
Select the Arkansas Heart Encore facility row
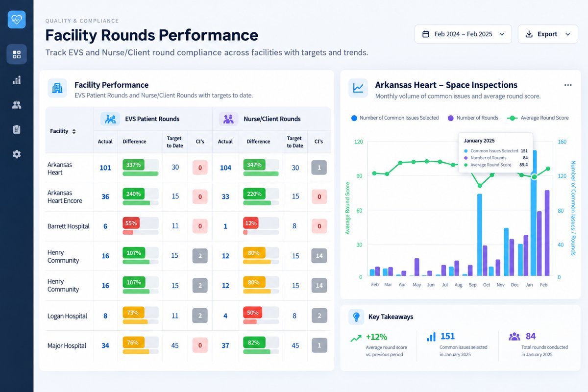(x=188, y=197)
